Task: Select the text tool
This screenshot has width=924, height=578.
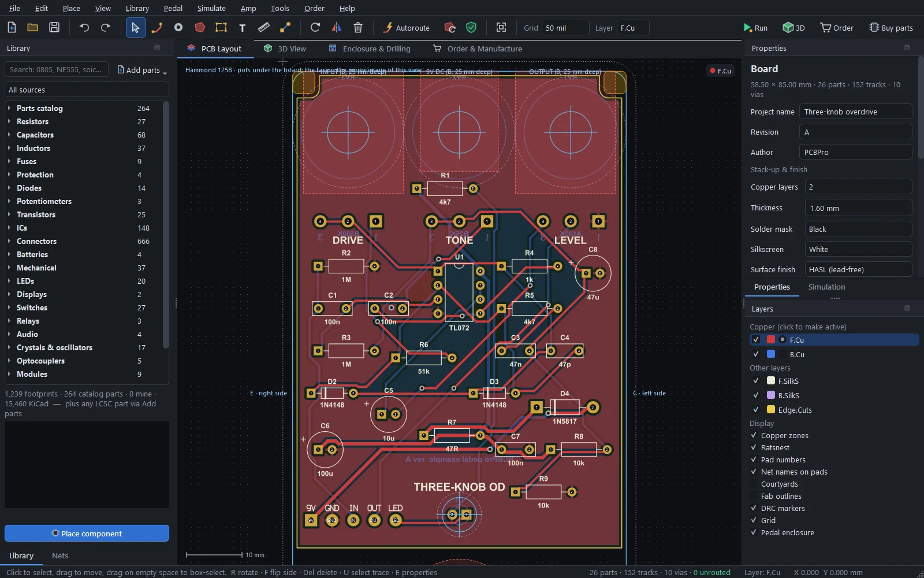Action: click(243, 27)
